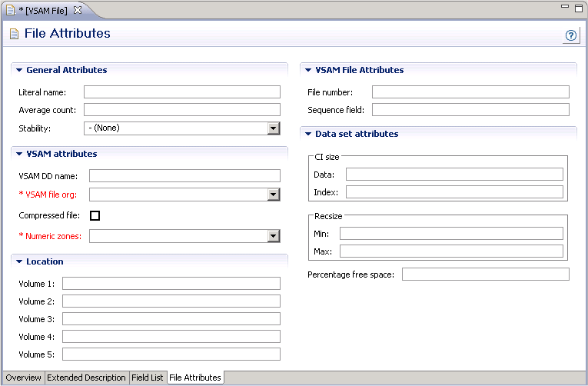Click the VSAM DD name field
Viewport: 588px width, 386px height.
click(184, 175)
